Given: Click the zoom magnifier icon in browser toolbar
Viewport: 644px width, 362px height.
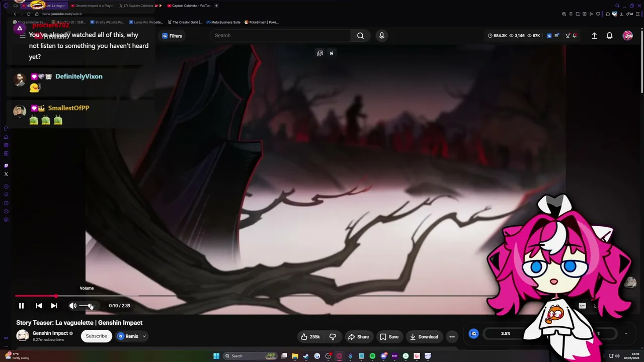Looking at the screenshot, I should [564, 14].
